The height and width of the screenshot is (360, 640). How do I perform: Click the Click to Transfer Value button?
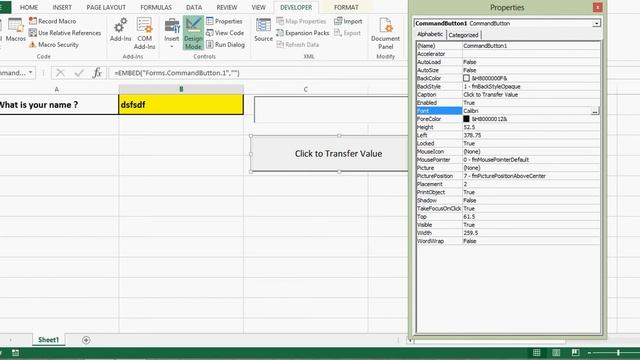click(x=329, y=153)
